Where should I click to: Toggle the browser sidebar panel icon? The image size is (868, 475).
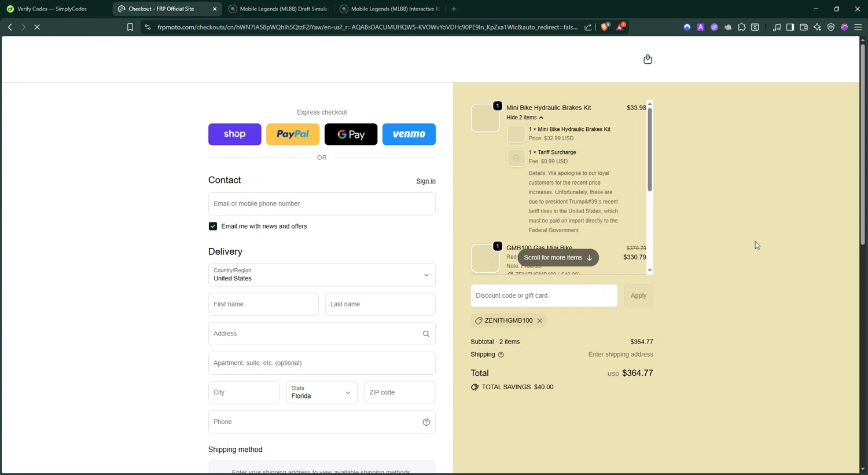point(790,27)
